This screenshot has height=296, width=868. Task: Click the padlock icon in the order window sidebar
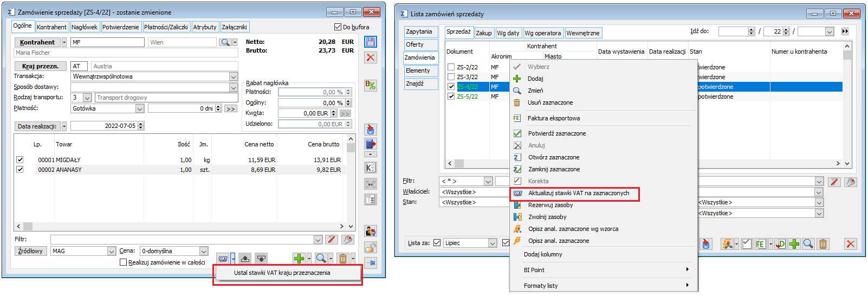(x=371, y=248)
